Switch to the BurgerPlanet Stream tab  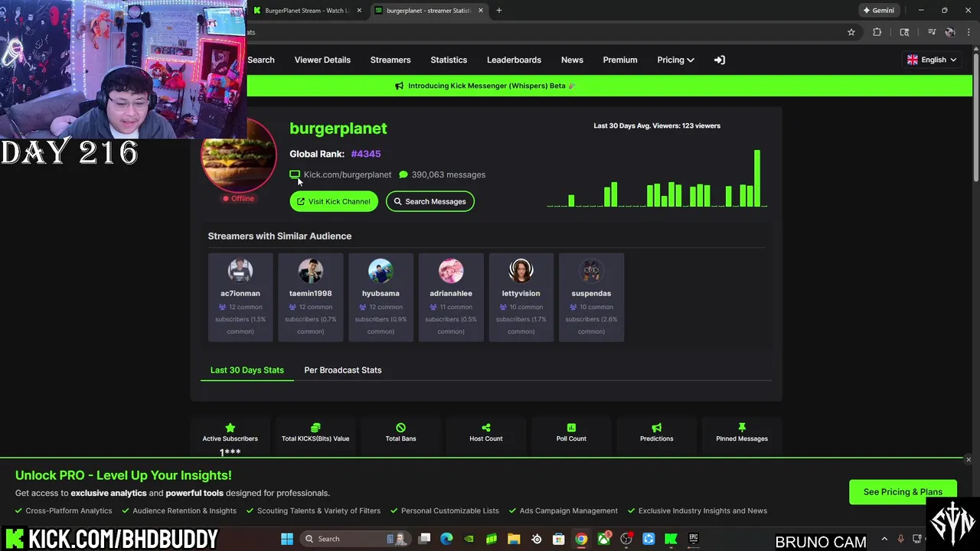[306, 11]
